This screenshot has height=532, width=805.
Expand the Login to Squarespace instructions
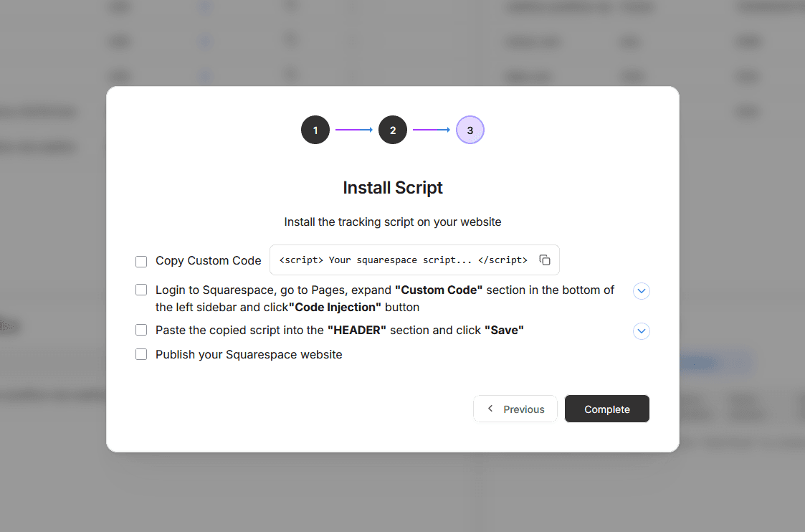coord(642,291)
